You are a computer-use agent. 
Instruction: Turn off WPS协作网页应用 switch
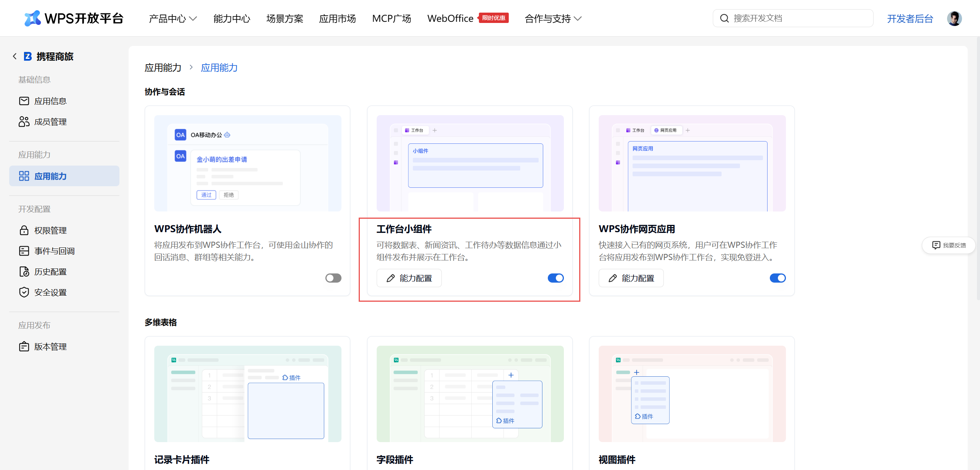coord(777,278)
